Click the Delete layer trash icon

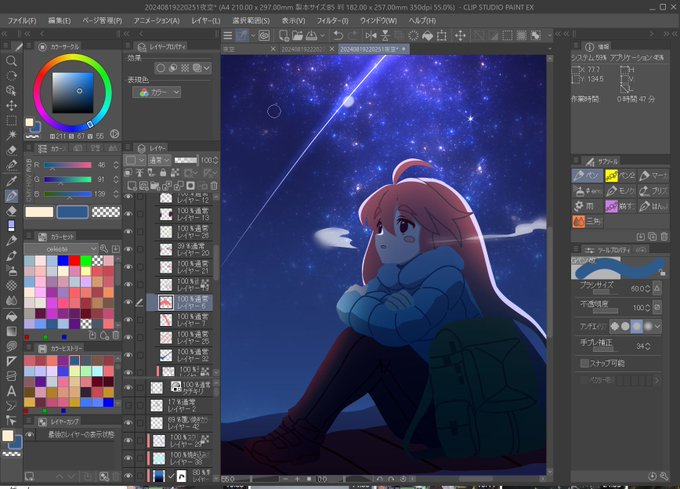(x=214, y=186)
